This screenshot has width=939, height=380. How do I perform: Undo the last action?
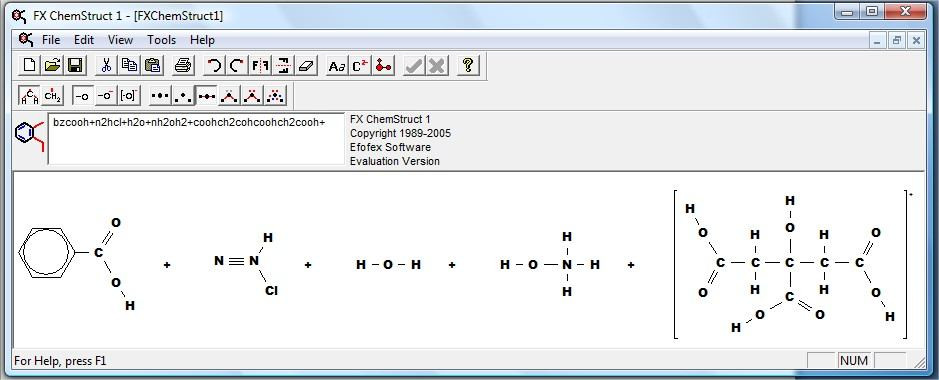[214, 65]
